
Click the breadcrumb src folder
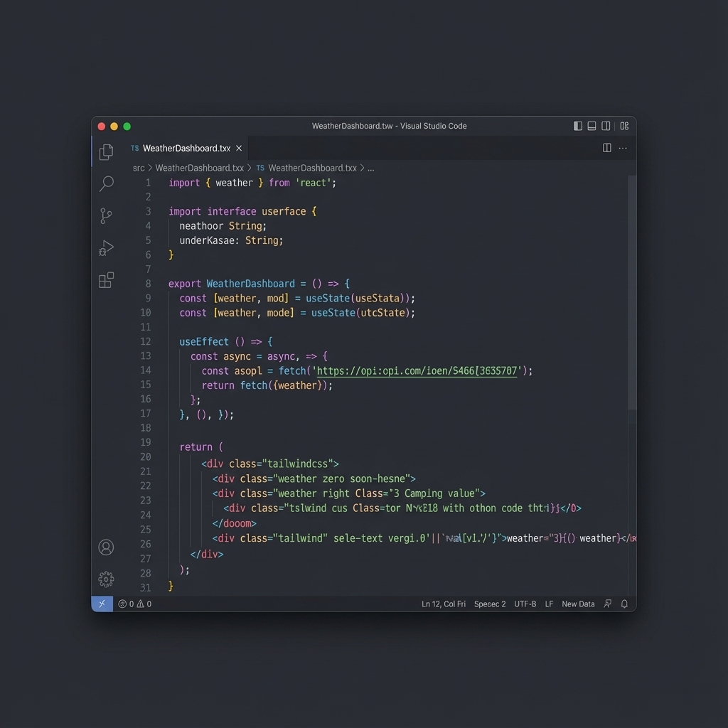coord(138,168)
